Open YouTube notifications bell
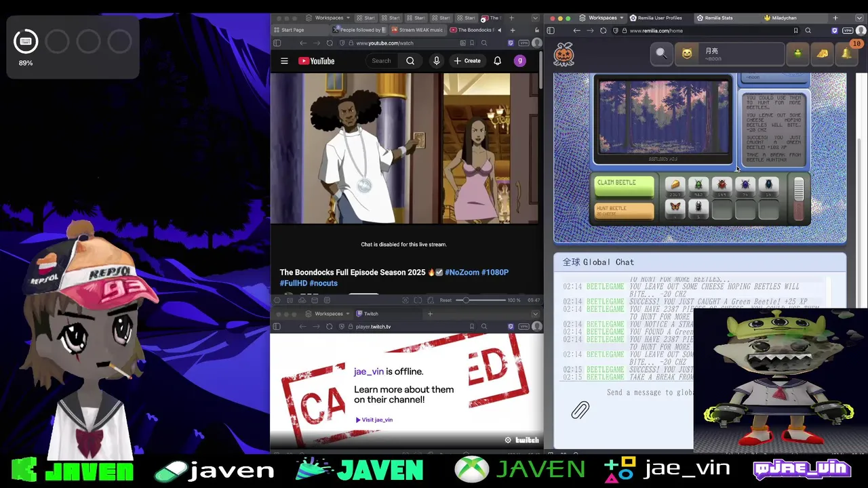 click(497, 61)
